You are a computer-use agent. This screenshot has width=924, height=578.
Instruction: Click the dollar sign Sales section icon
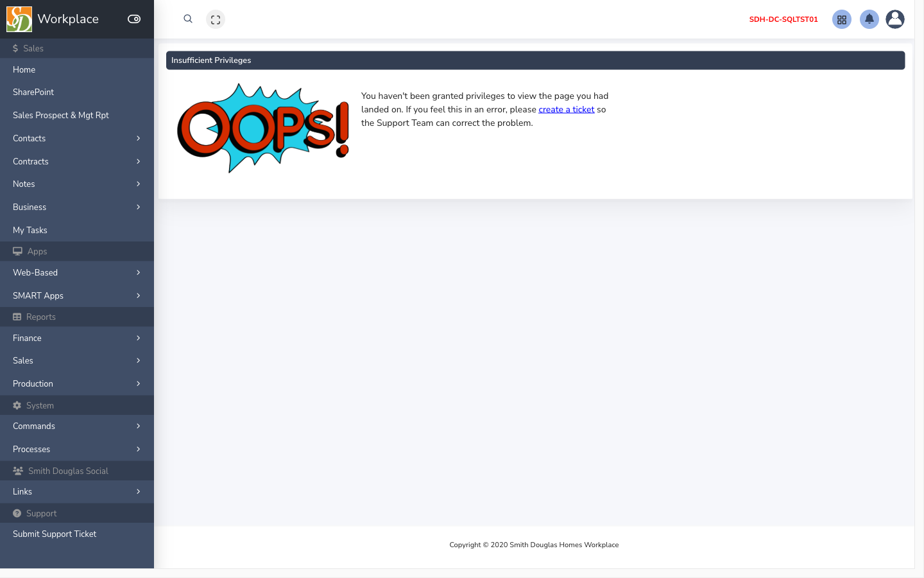15,48
